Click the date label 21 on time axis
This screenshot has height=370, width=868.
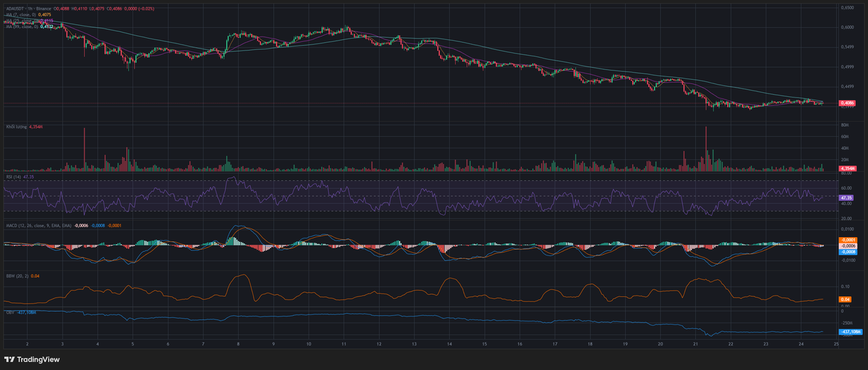click(x=695, y=344)
